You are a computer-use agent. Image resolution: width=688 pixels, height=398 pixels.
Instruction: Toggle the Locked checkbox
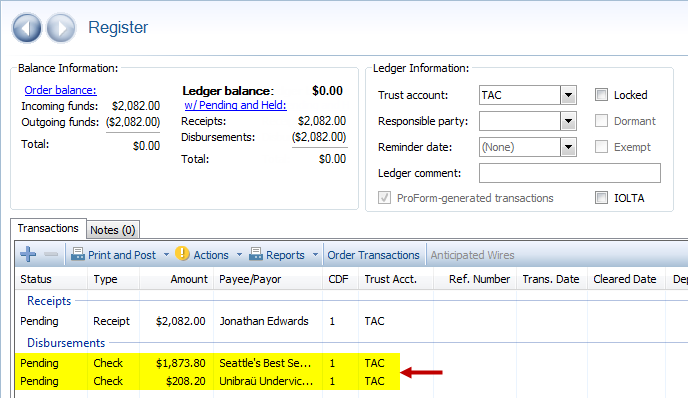pyautogui.click(x=601, y=95)
